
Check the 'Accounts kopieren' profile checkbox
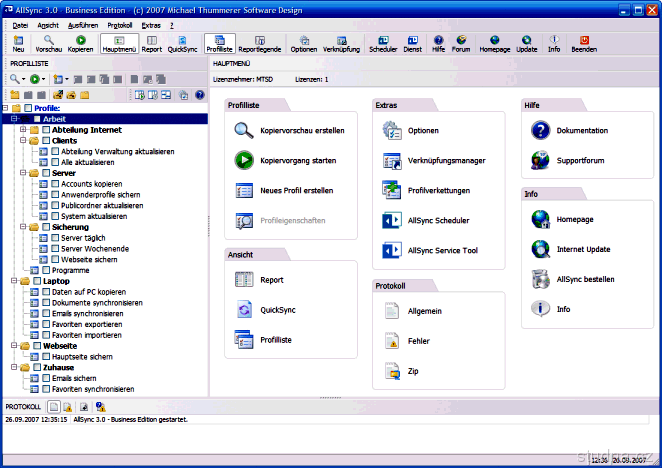pyautogui.click(x=56, y=184)
